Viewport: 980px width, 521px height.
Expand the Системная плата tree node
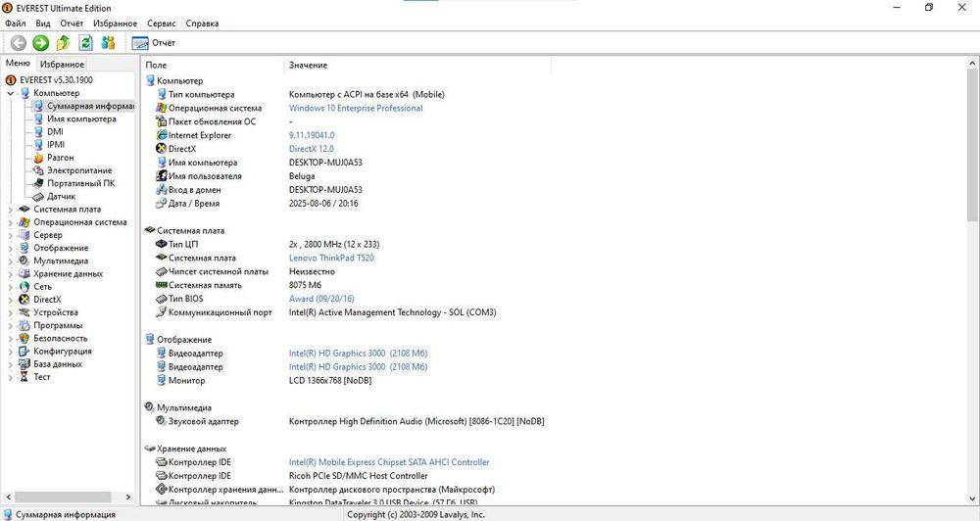point(10,210)
